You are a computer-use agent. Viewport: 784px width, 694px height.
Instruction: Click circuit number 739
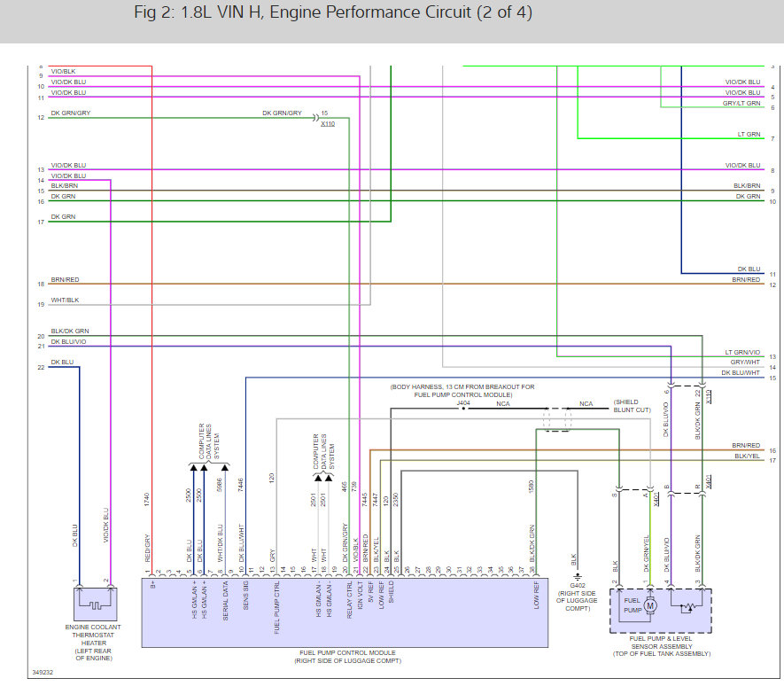pyautogui.click(x=354, y=487)
